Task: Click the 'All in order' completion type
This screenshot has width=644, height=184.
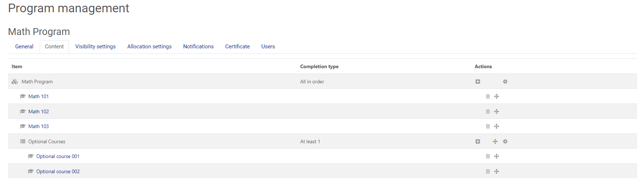Action: point(312,82)
